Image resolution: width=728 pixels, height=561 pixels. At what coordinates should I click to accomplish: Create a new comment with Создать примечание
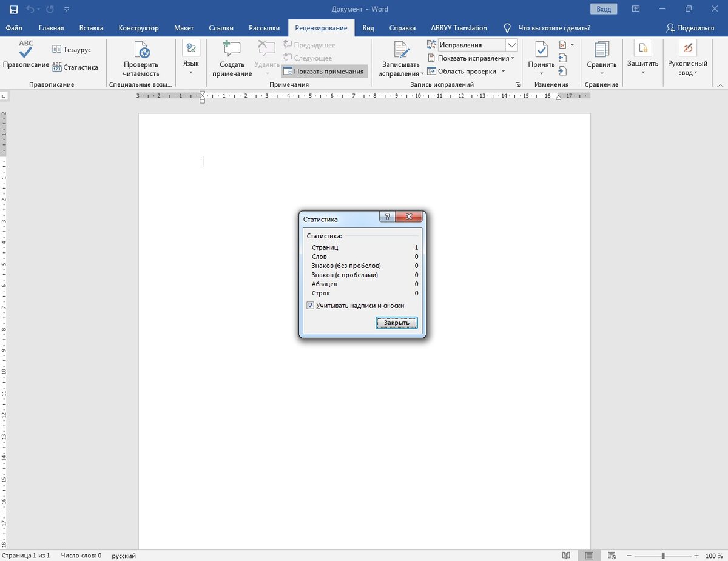(x=232, y=59)
